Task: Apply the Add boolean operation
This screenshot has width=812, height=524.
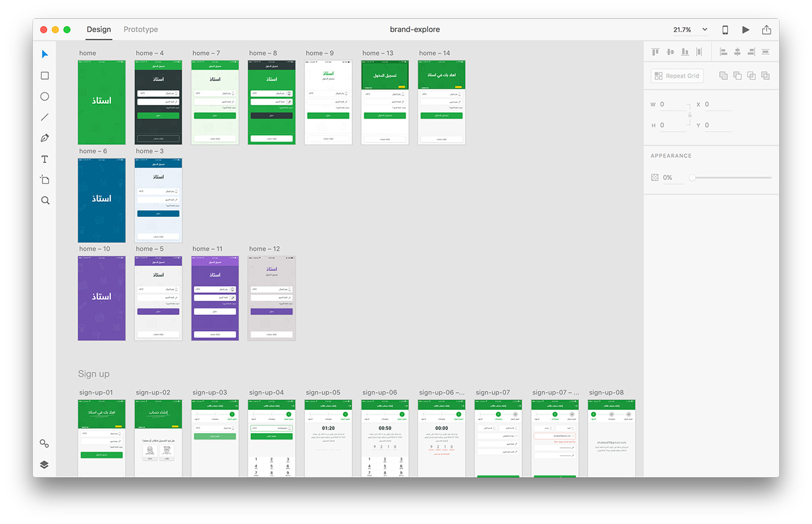Action: [723, 75]
